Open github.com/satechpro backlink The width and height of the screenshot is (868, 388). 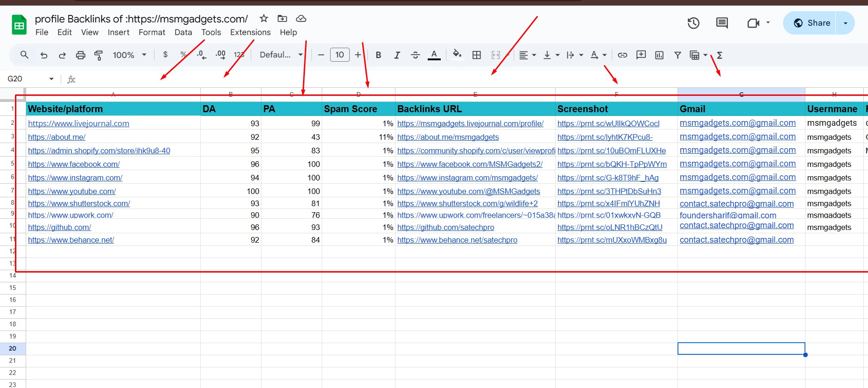(445, 227)
